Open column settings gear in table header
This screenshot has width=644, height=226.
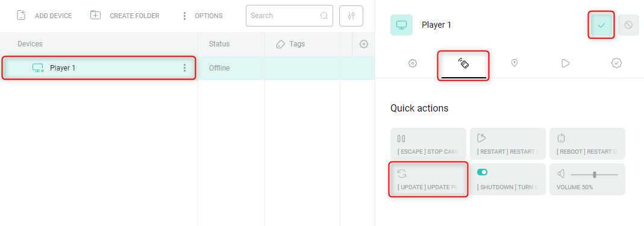(x=363, y=44)
